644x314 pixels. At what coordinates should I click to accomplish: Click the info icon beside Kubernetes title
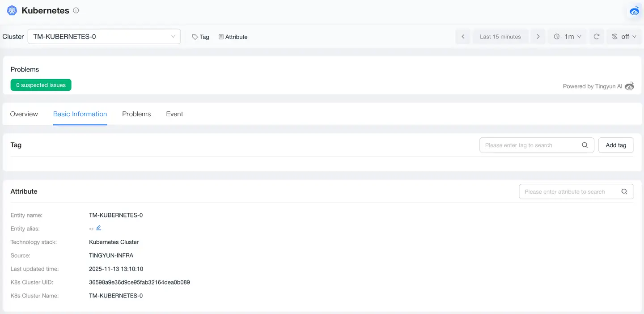click(76, 10)
